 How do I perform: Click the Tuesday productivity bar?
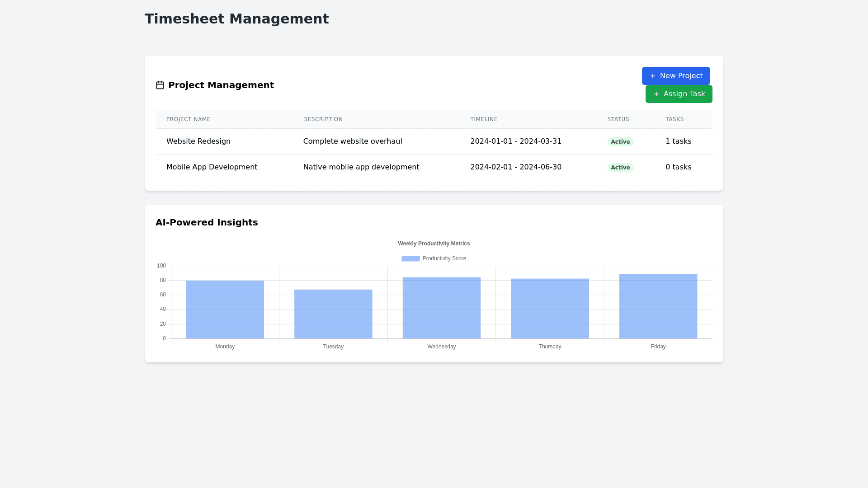[333, 314]
